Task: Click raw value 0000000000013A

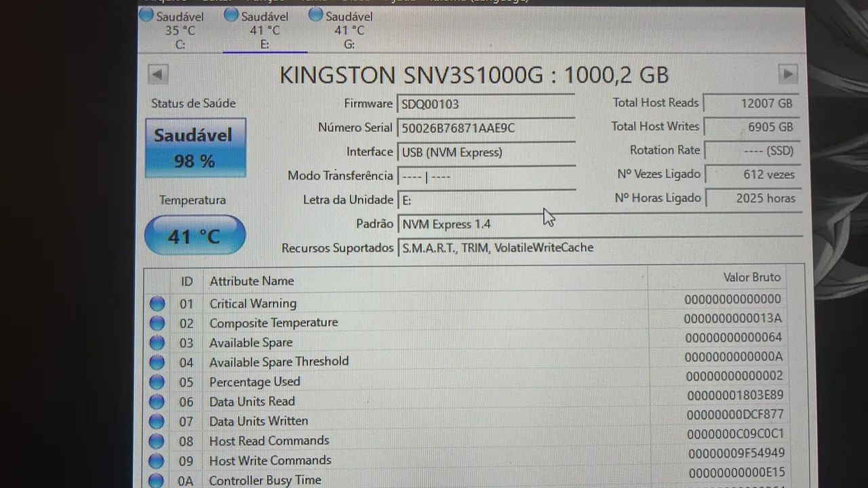Action: coord(733,318)
